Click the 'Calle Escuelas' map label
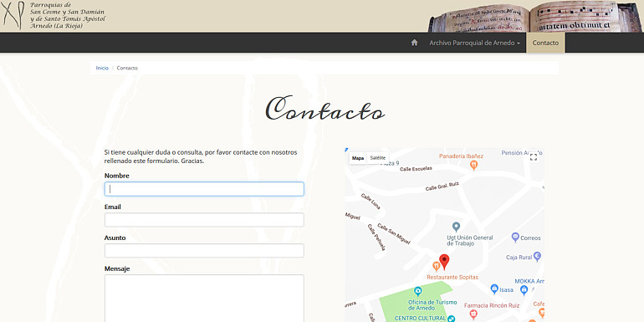Image resolution: width=644 pixels, height=322 pixels. (416, 168)
